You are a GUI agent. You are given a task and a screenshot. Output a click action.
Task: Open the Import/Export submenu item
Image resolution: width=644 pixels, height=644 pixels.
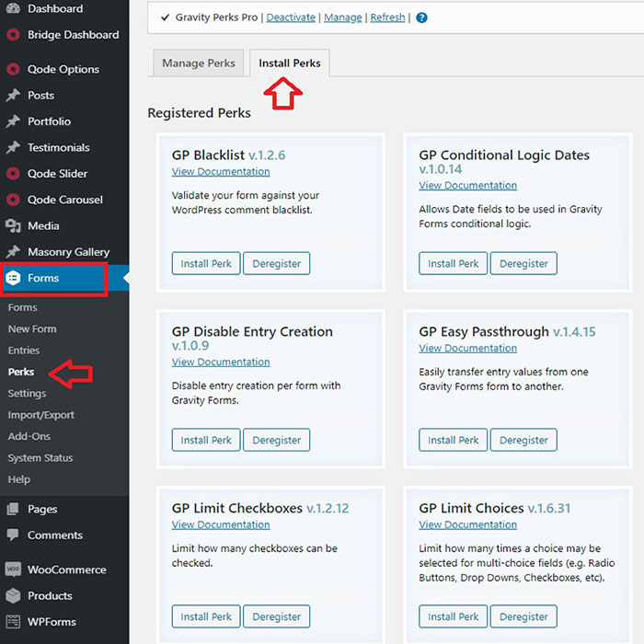pyautogui.click(x=41, y=415)
